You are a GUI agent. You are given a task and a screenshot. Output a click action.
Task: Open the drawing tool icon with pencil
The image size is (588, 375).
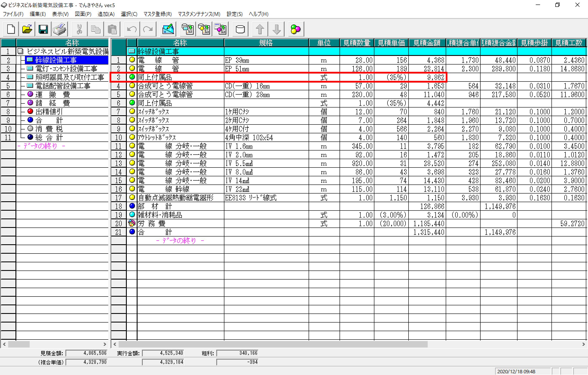tap(168, 29)
